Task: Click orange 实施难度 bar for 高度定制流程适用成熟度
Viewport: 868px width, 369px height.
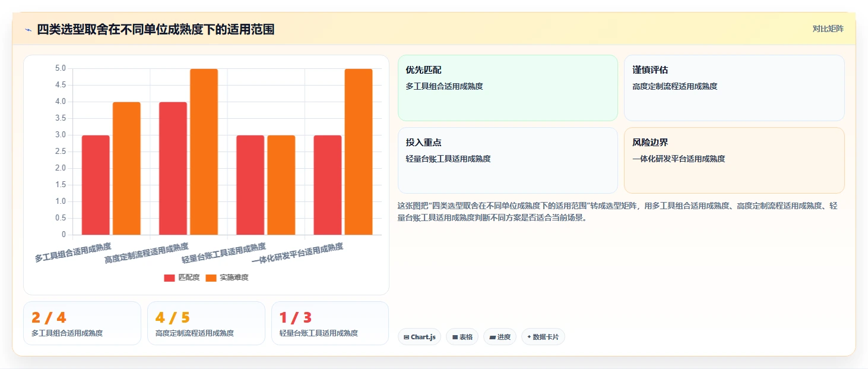Action: tap(204, 152)
